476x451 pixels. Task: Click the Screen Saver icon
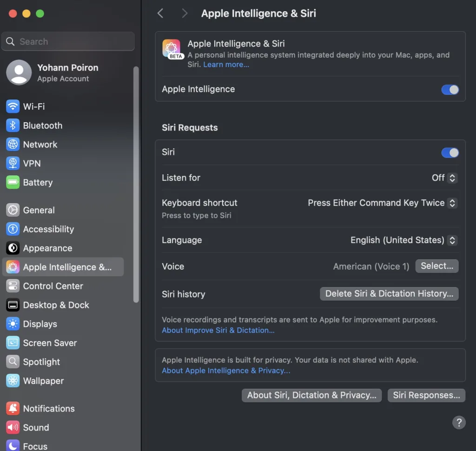(13, 343)
